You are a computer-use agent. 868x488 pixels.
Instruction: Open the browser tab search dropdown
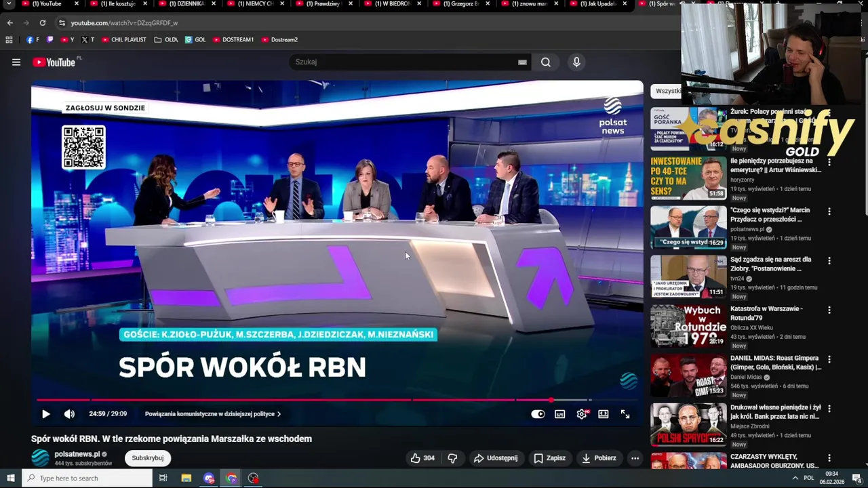pyautogui.click(x=9, y=4)
